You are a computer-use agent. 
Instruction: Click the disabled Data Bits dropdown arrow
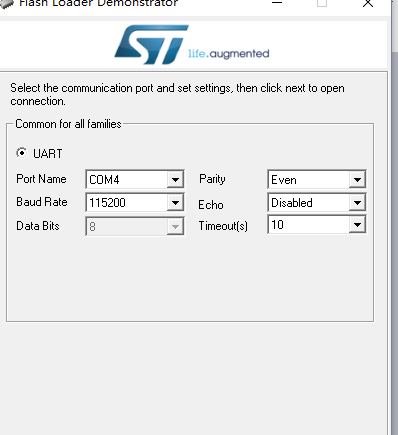point(175,227)
